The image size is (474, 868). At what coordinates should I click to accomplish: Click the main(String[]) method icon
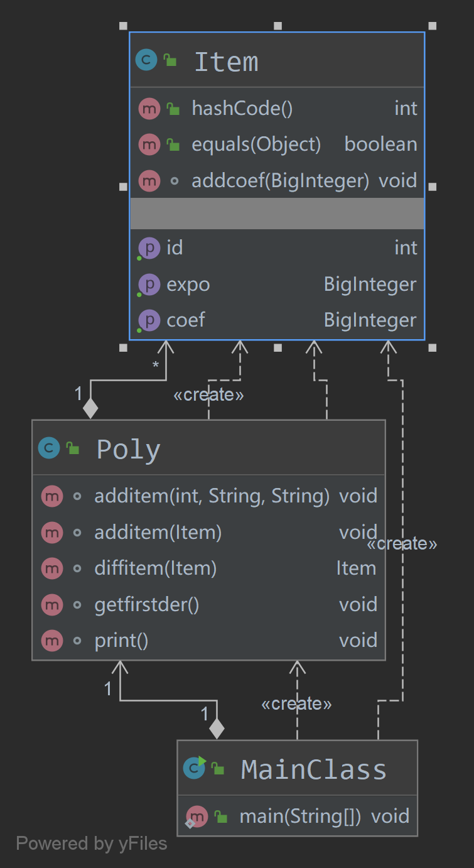pos(197,816)
